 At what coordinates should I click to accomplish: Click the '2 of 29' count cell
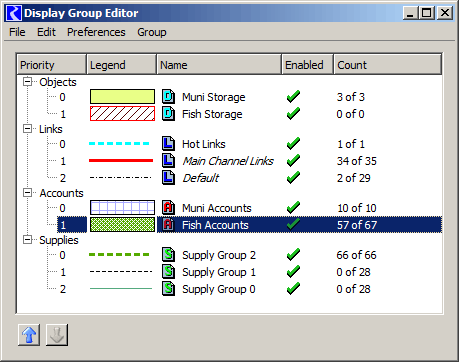[x=354, y=178]
